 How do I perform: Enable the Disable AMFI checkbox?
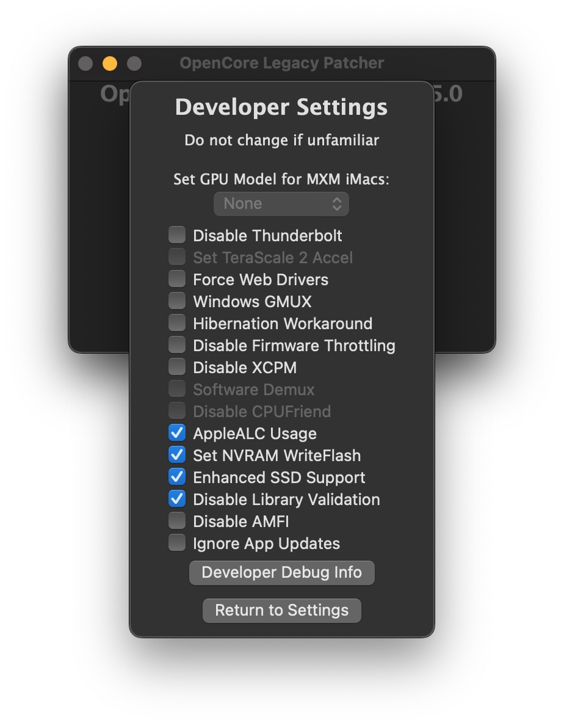click(177, 521)
